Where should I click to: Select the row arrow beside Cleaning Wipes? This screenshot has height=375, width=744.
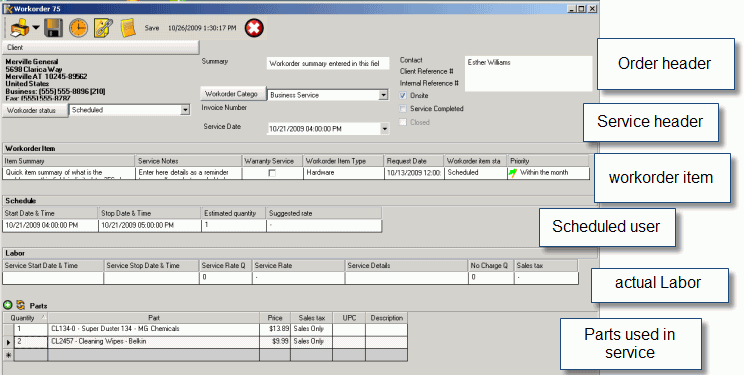pyautogui.click(x=8, y=342)
